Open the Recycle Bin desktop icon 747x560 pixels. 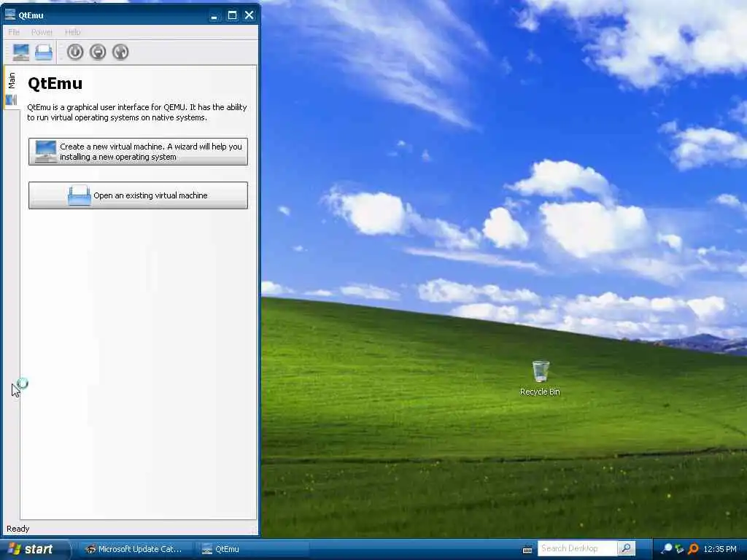[540, 378]
